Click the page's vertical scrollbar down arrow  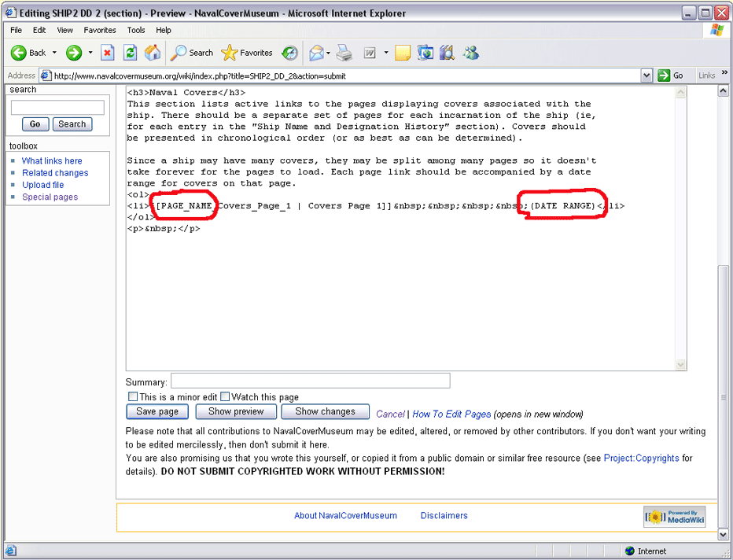724,534
